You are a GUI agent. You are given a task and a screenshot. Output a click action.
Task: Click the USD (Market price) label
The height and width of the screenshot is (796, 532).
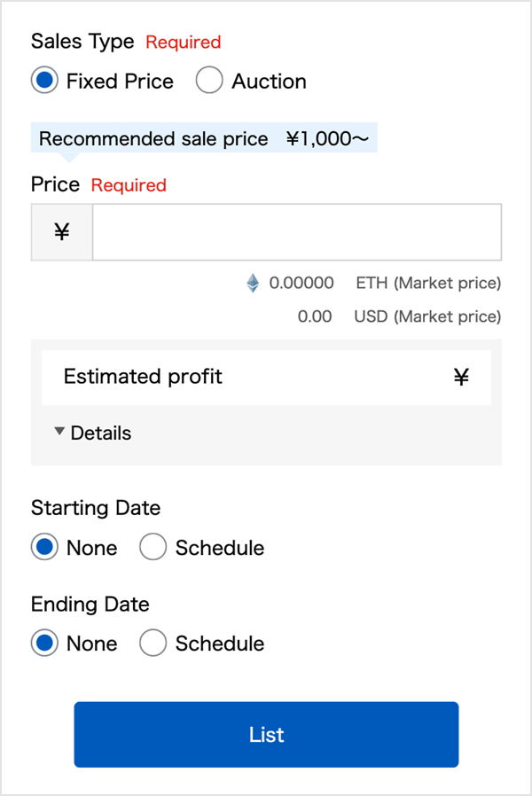427,316
